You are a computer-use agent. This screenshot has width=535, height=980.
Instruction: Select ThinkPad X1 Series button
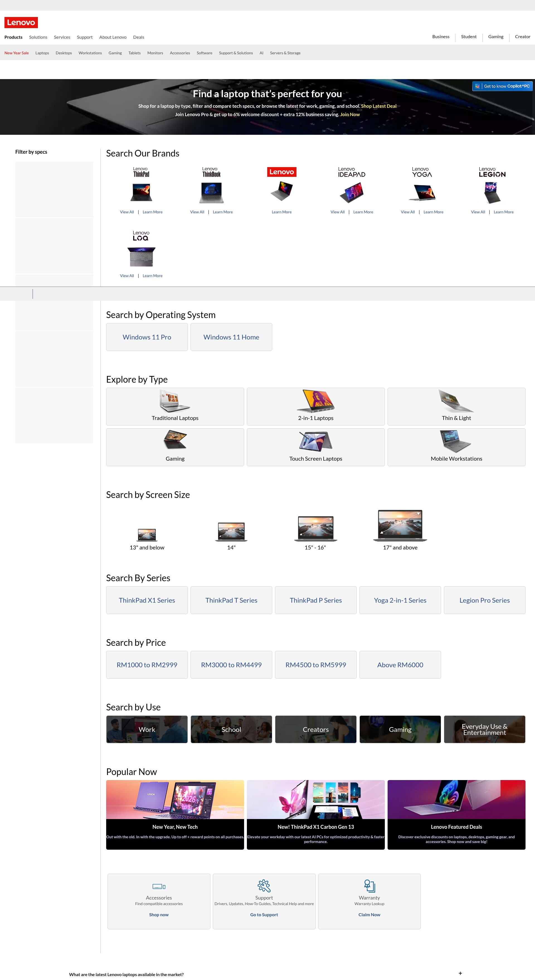pos(147,600)
